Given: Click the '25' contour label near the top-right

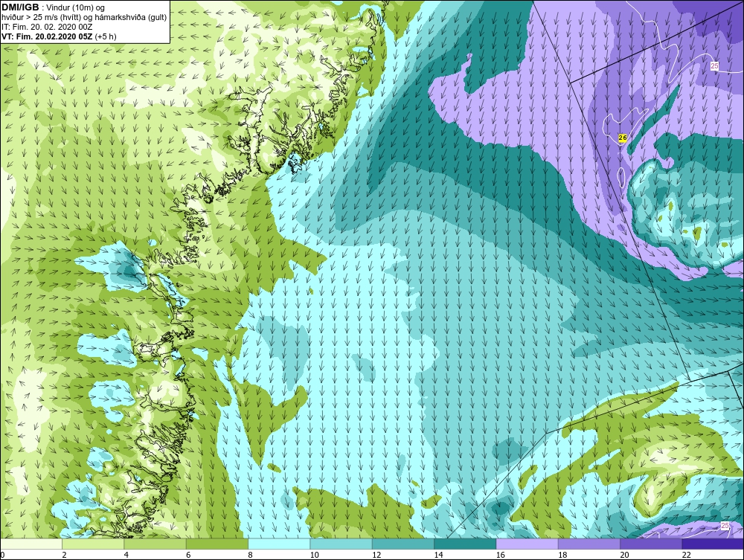Looking at the screenshot, I should click(714, 66).
